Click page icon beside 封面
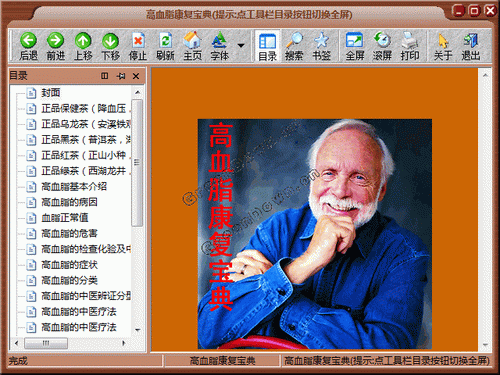This screenshot has width=500, height=375. tap(31, 93)
